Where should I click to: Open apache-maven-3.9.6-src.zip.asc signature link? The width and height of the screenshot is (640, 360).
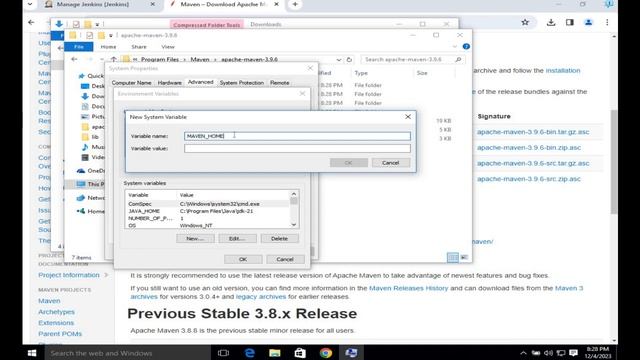pyautogui.click(x=529, y=179)
